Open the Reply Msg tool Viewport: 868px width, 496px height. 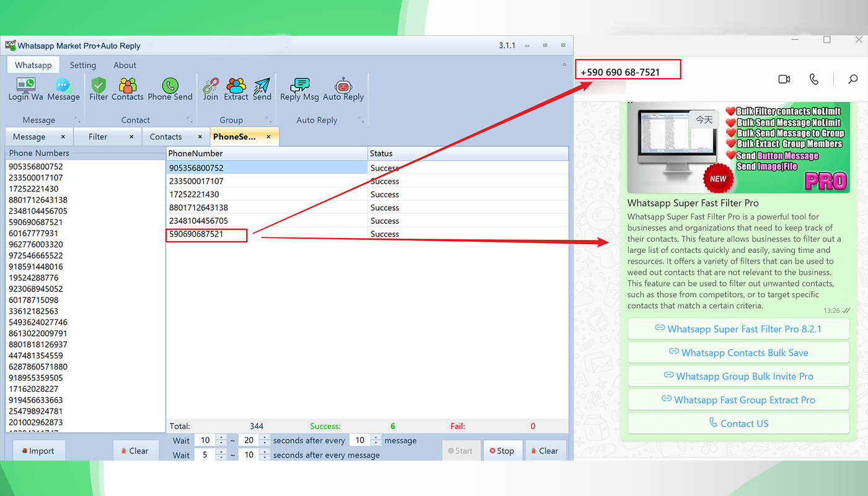click(299, 89)
